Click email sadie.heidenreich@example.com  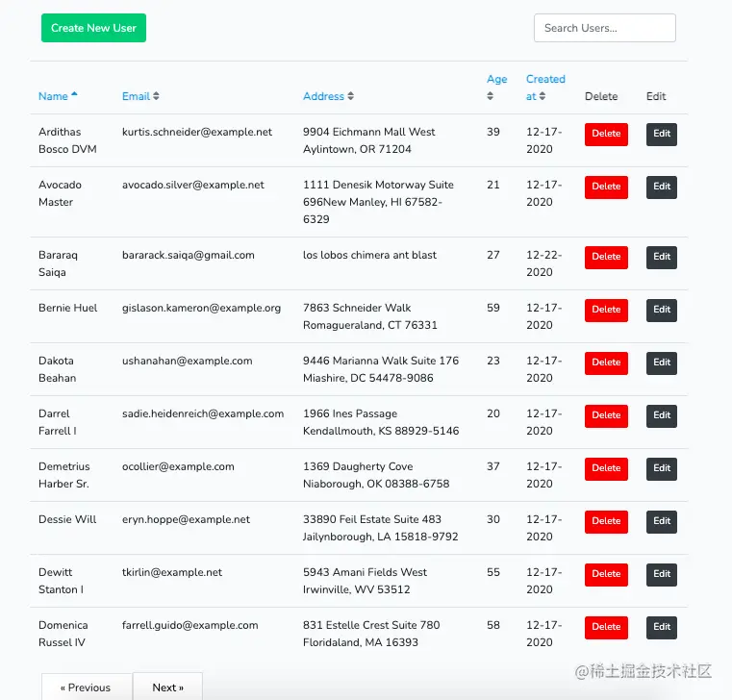(x=203, y=413)
